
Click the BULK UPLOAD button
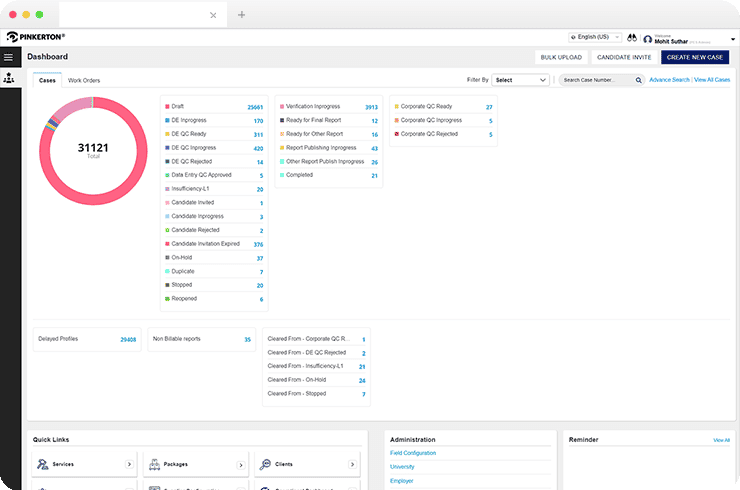[561, 57]
